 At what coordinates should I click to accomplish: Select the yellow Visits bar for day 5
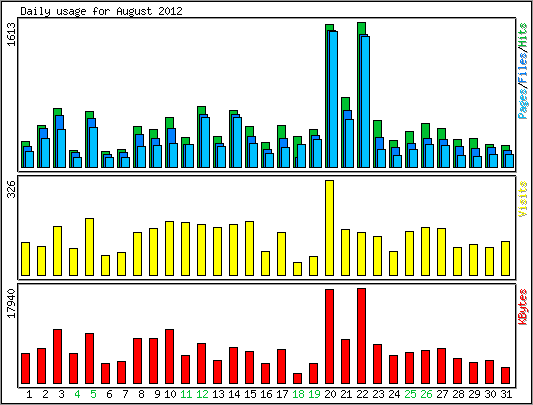(89, 247)
